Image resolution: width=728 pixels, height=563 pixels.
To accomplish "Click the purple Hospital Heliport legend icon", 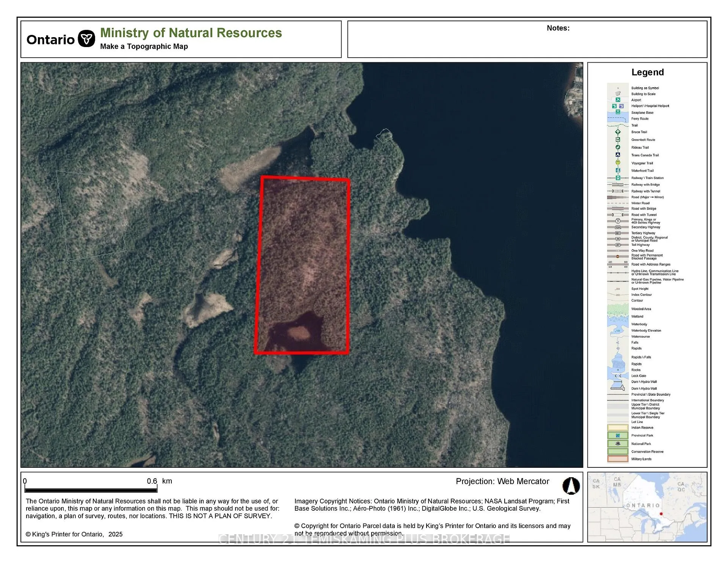I will click(x=621, y=106).
